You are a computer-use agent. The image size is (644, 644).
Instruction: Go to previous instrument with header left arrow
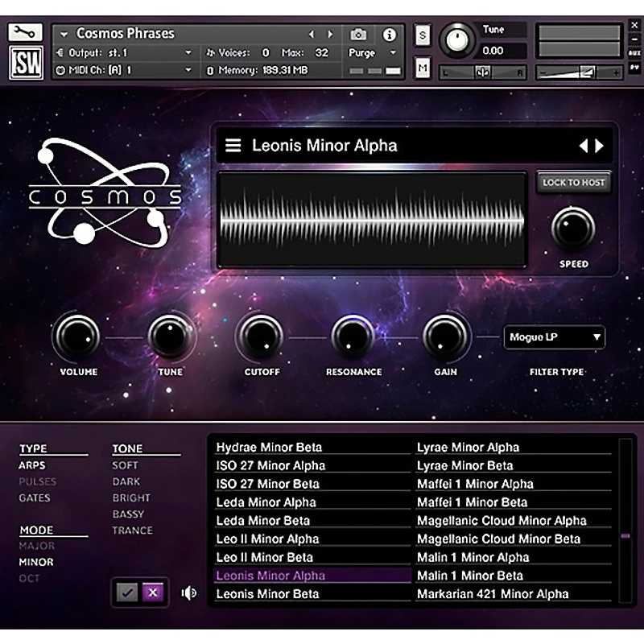[x=312, y=35]
